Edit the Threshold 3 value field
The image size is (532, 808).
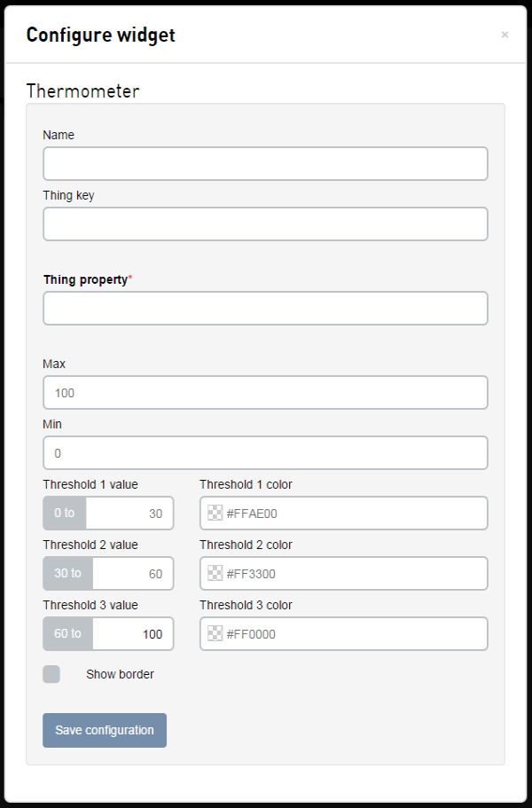tap(132, 634)
